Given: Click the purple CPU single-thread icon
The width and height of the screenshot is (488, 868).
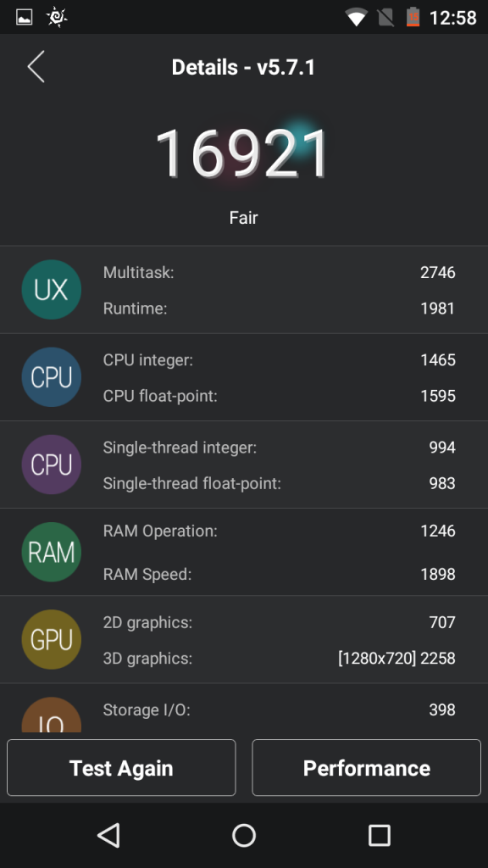Looking at the screenshot, I should (52, 465).
